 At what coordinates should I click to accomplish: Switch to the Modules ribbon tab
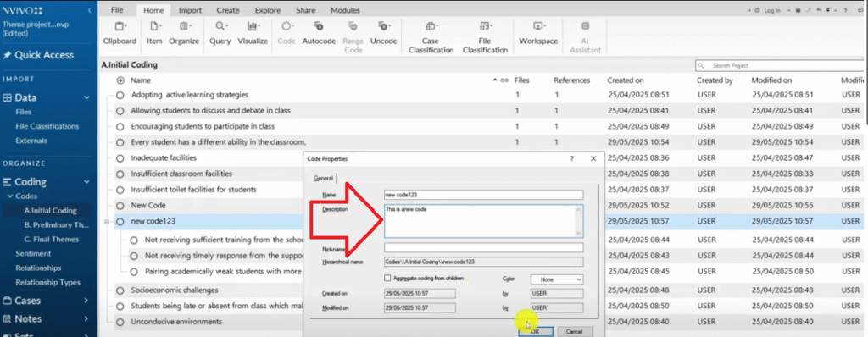point(345,10)
